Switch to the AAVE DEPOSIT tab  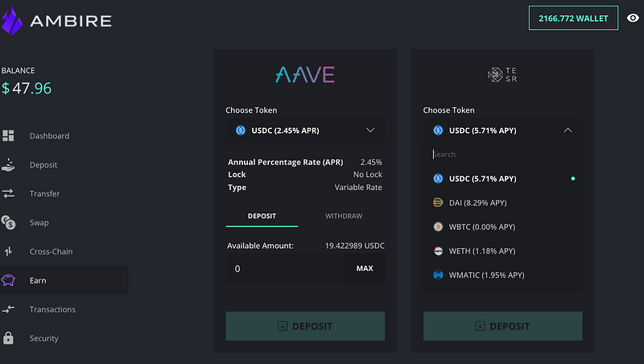(262, 216)
